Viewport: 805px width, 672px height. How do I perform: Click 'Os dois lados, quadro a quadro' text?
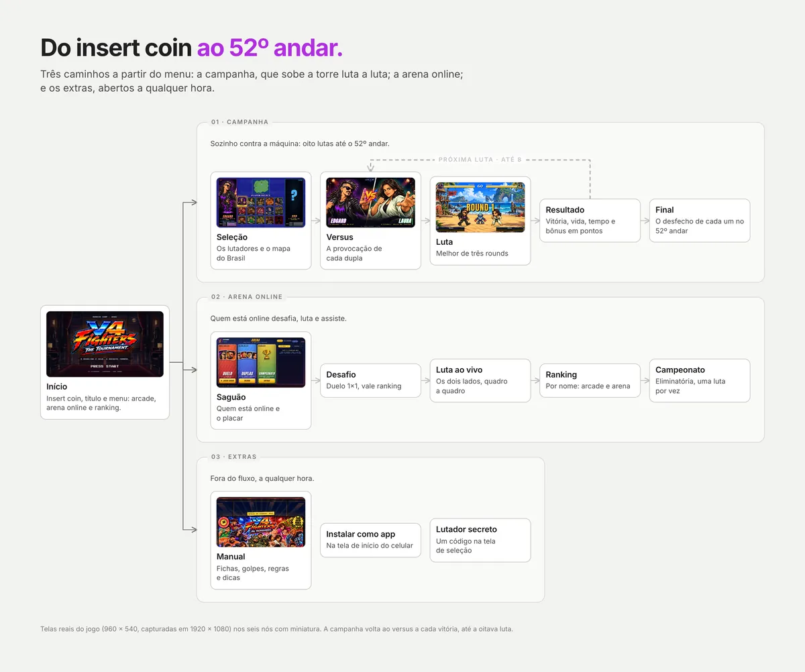472,386
